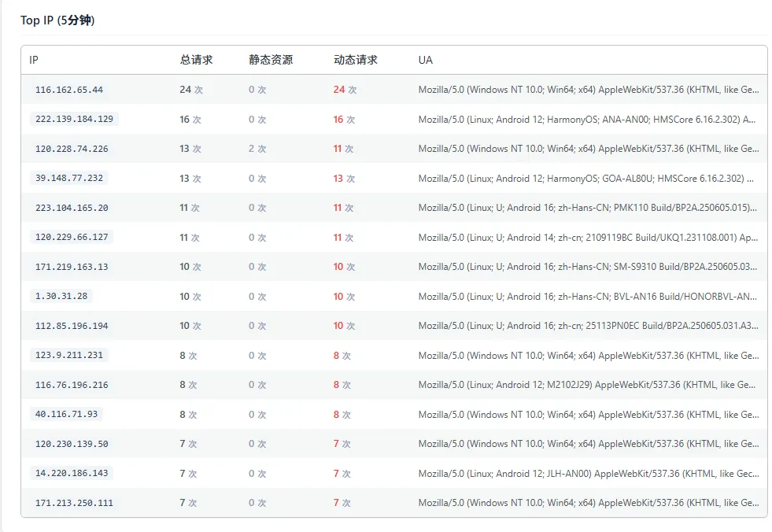
Task: Click red dynamic requests 16 次 value
Action: click(344, 119)
